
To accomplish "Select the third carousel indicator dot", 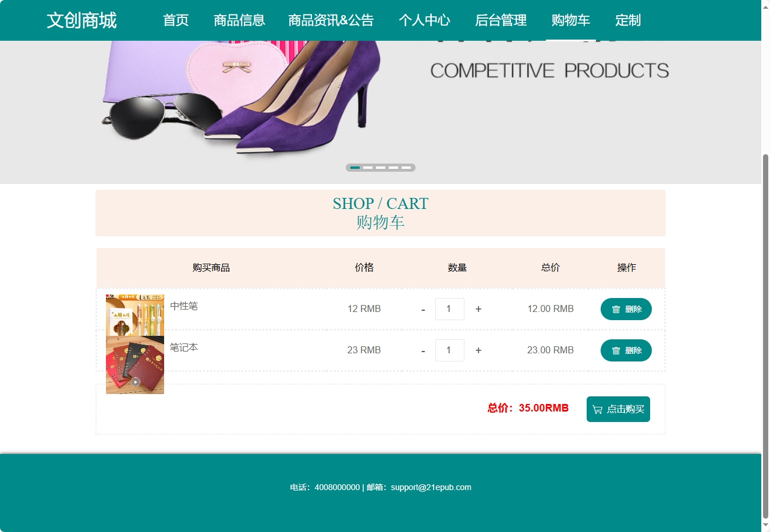I will 382,167.
